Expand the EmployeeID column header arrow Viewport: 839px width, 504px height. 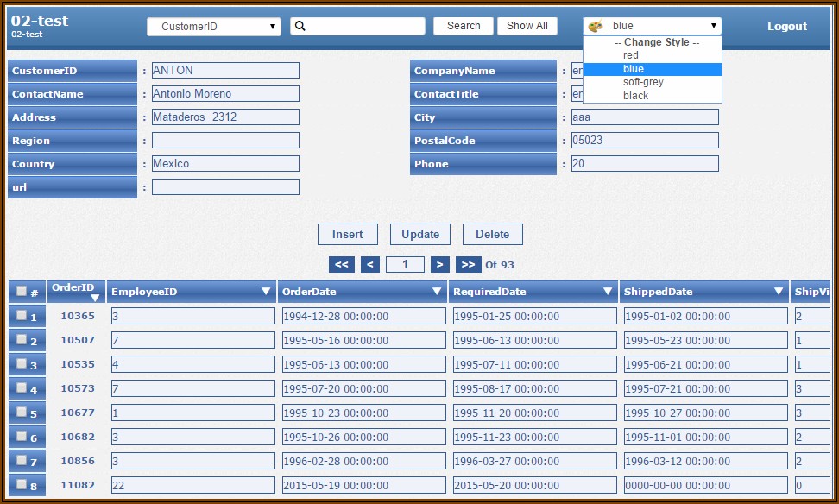tap(265, 291)
